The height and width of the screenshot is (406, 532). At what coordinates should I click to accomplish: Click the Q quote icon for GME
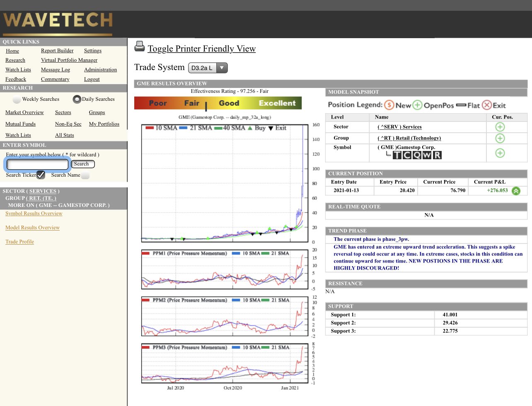click(x=417, y=154)
